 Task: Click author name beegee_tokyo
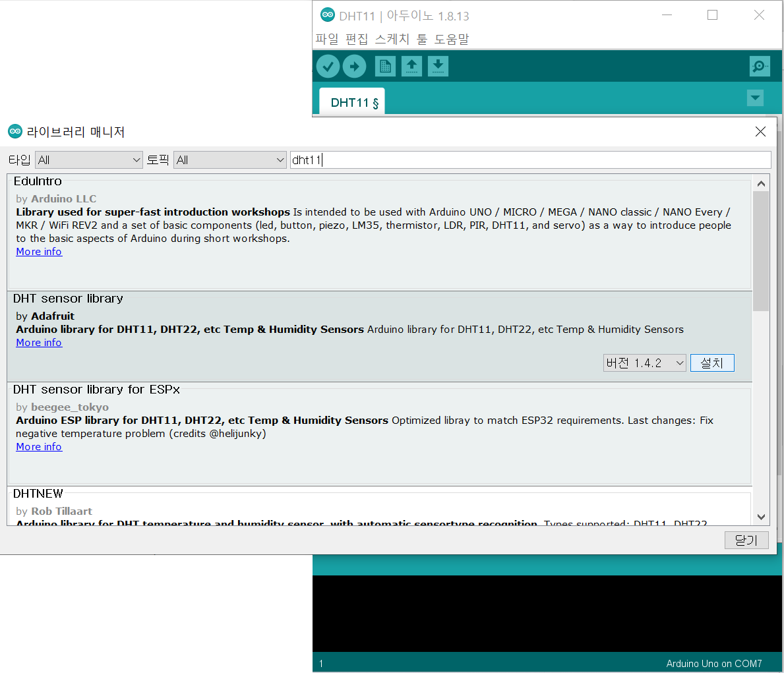(69, 407)
